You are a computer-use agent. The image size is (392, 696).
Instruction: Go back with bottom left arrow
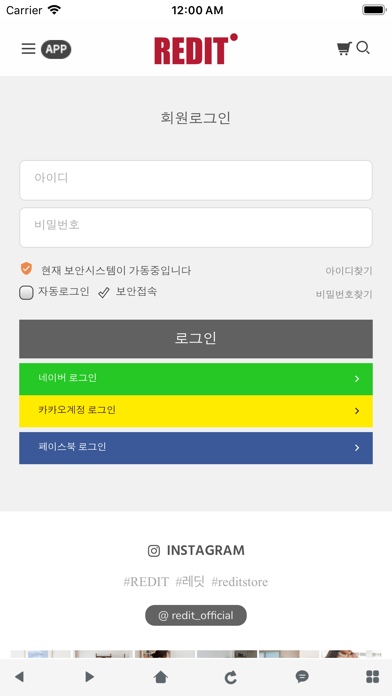pyautogui.click(x=19, y=676)
